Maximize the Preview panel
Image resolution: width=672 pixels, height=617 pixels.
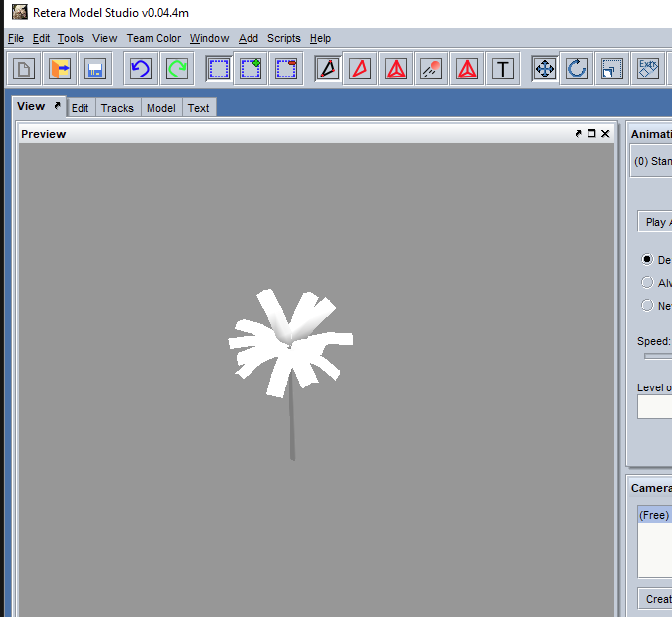click(x=591, y=134)
